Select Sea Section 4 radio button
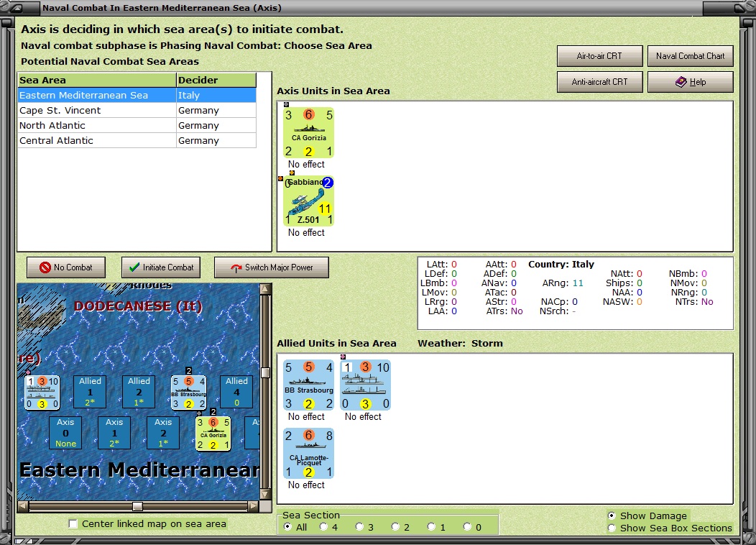Viewport: 756px width, 545px height. tap(323, 527)
